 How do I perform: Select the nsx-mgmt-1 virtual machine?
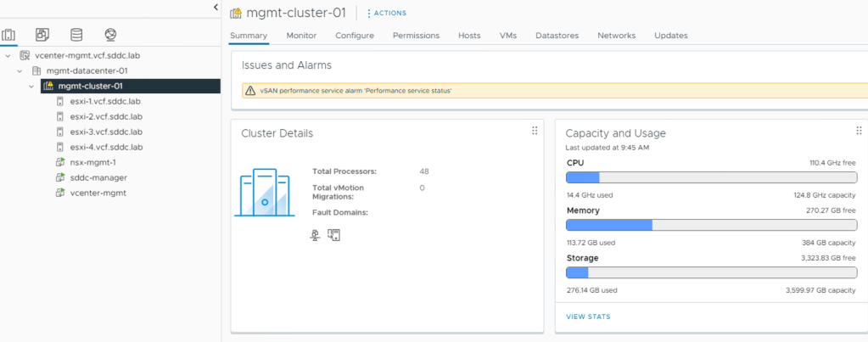click(92, 162)
